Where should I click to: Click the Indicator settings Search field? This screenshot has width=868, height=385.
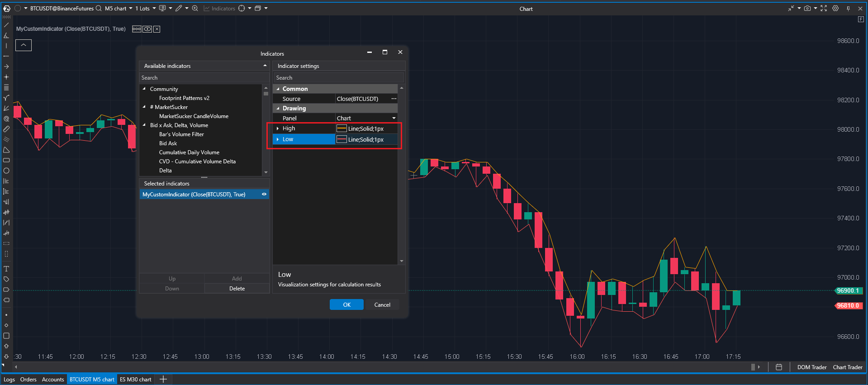338,77
